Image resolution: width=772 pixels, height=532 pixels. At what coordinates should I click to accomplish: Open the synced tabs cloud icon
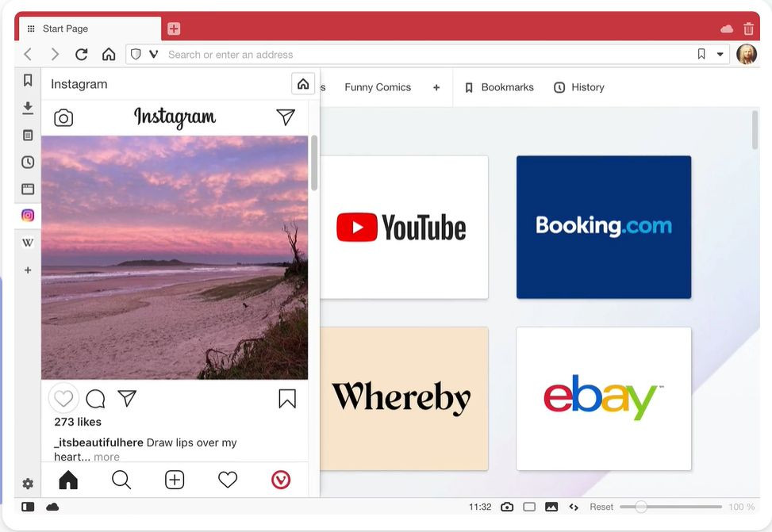click(727, 29)
